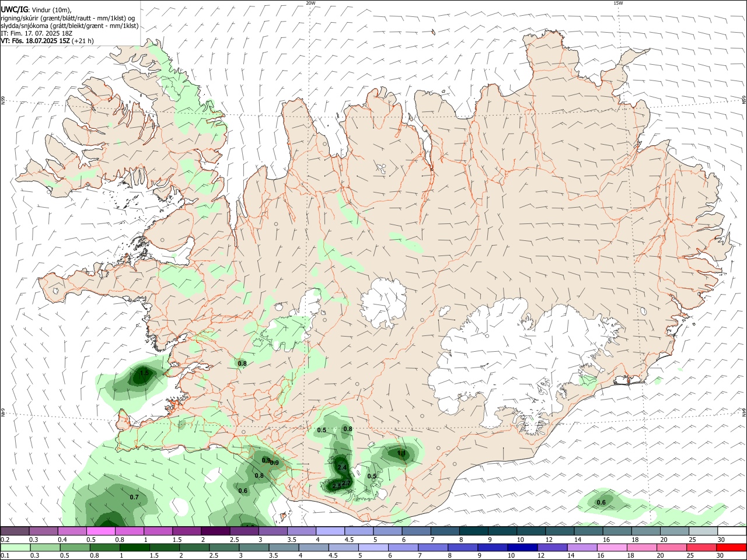Pick top legend swatch between 25 and 30
This screenshot has height=560, width=747.
[x=703, y=531]
